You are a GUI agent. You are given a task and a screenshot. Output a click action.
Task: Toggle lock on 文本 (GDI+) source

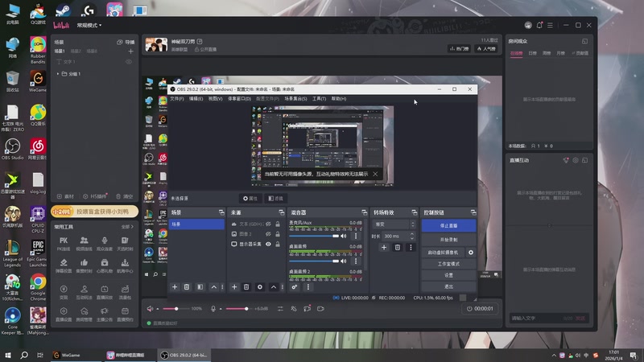[x=278, y=224]
